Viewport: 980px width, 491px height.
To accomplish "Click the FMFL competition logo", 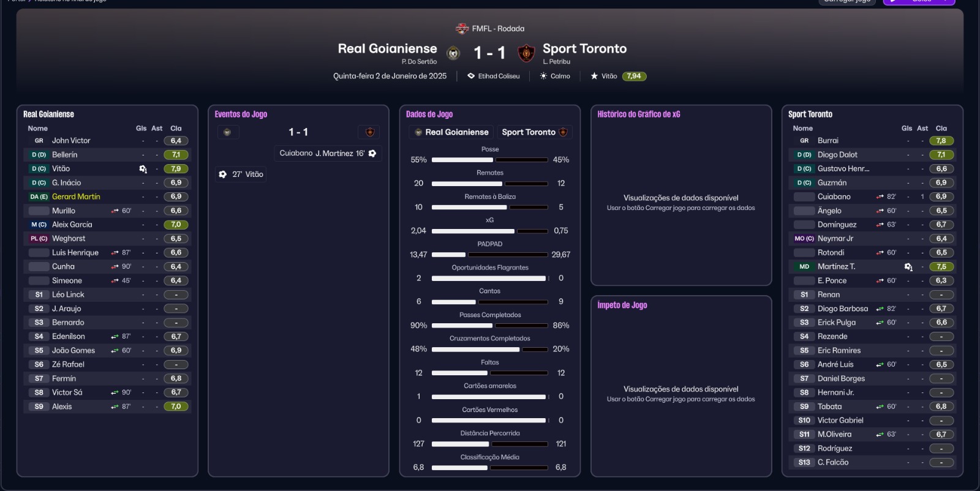I will (462, 29).
